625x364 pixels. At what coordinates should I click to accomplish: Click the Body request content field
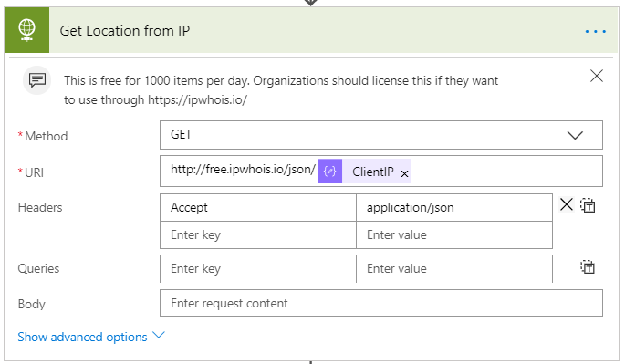[x=381, y=303]
